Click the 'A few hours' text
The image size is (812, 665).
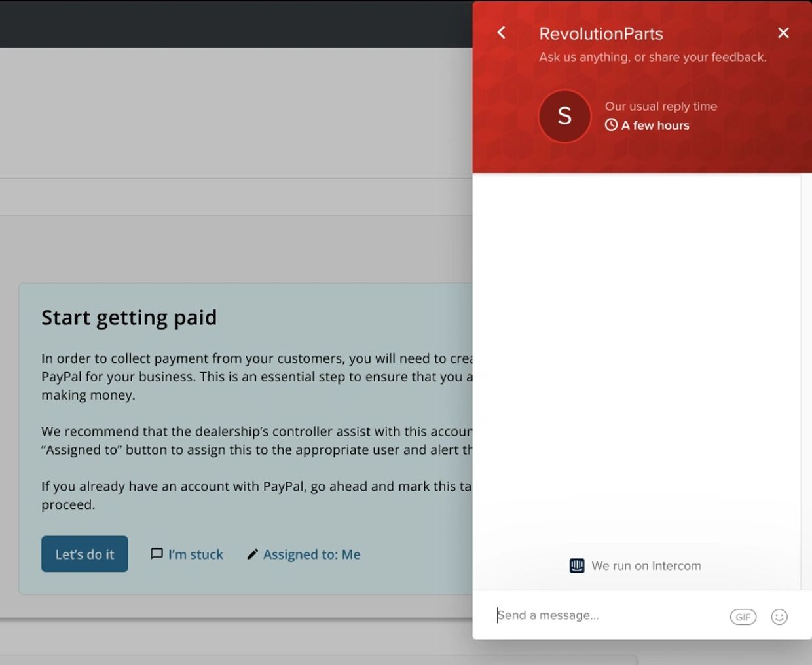655,125
